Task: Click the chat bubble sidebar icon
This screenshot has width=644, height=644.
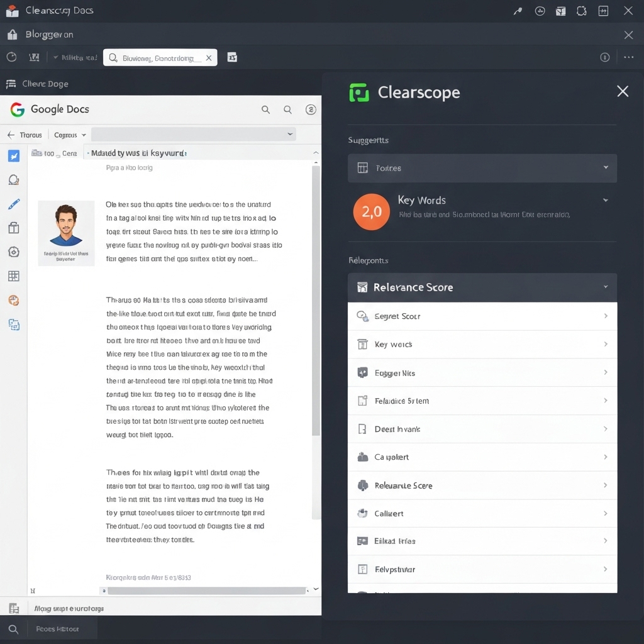Action: coord(14,180)
